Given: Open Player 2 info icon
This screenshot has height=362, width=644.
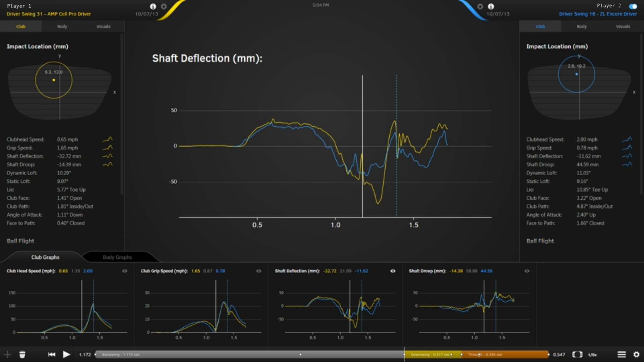Looking at the screenshot, I should (491, 6).
